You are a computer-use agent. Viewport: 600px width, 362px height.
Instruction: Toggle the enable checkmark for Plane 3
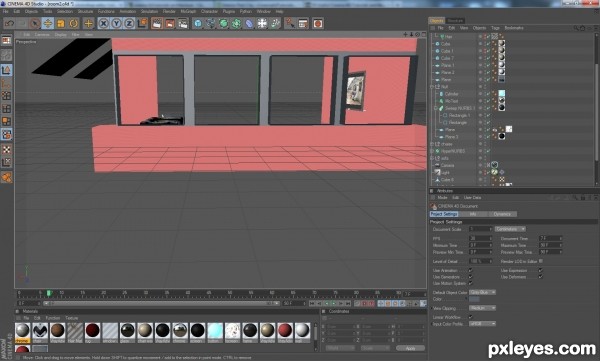click(x=488, y=137)
